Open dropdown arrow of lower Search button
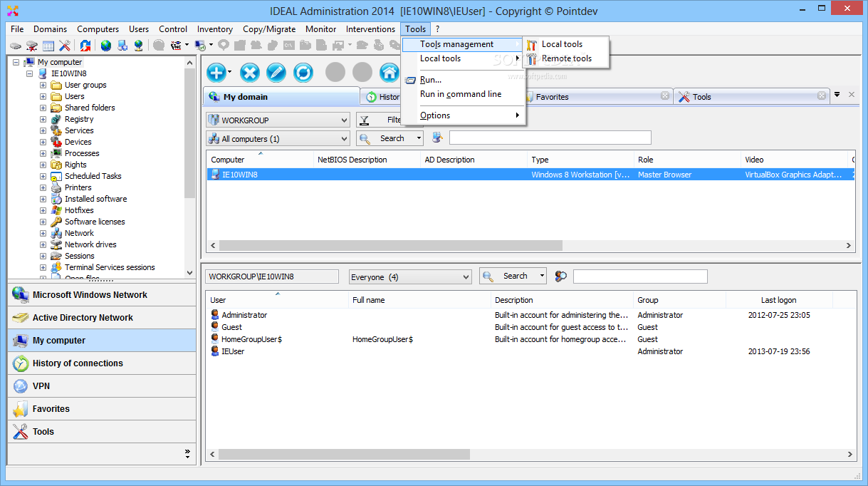Image resolution: width=868 pixels, height=486 pixels. point(542,276)
